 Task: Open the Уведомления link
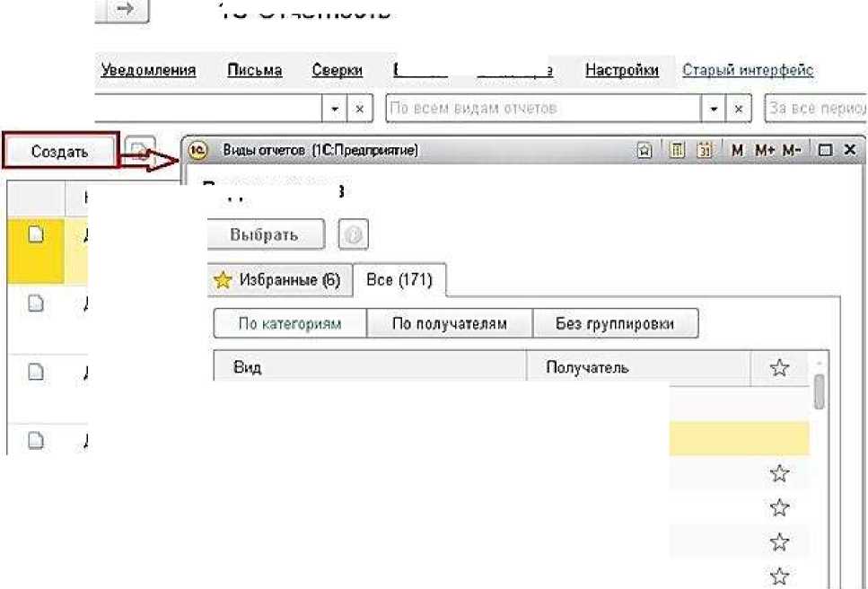pyautogui.click(x=148, y=70)
